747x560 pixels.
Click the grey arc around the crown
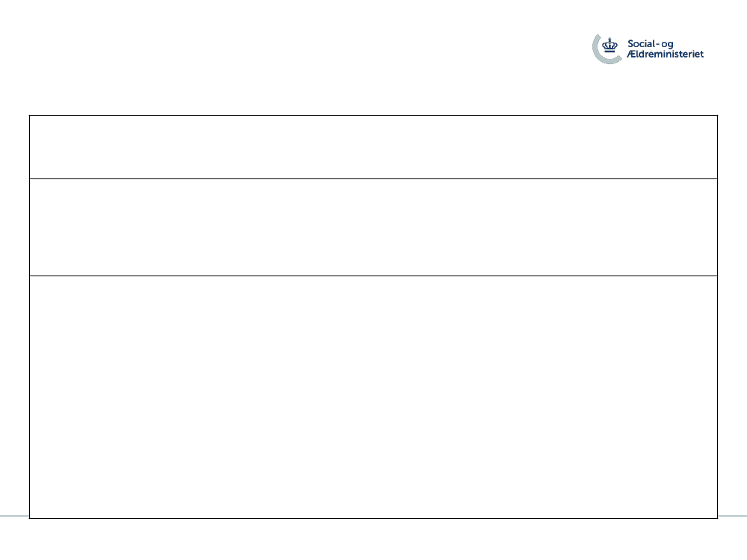tap(596, 50)
